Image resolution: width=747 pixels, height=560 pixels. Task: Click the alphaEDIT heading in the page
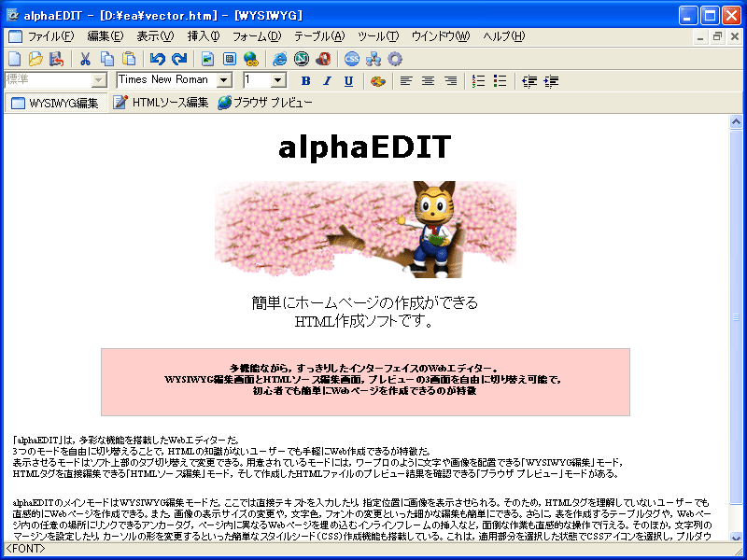[365, 147]
